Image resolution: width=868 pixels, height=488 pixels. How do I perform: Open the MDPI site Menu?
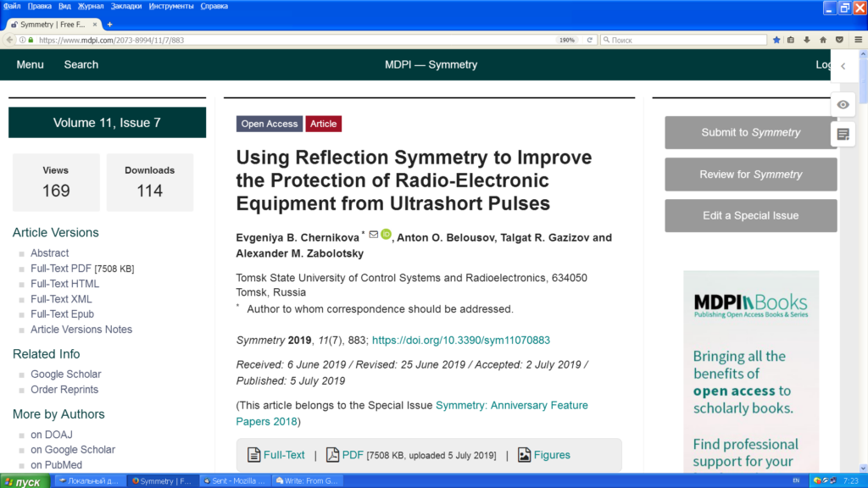[30, 64]
